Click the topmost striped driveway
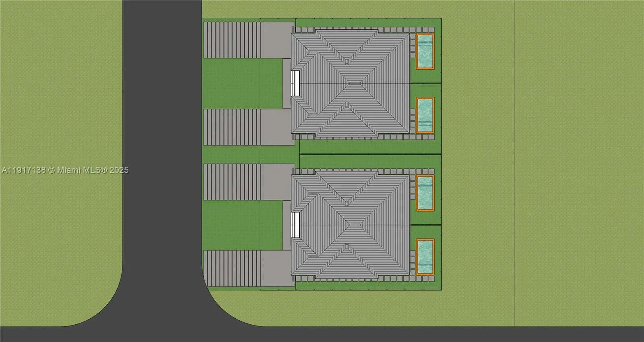 (232, 40)
